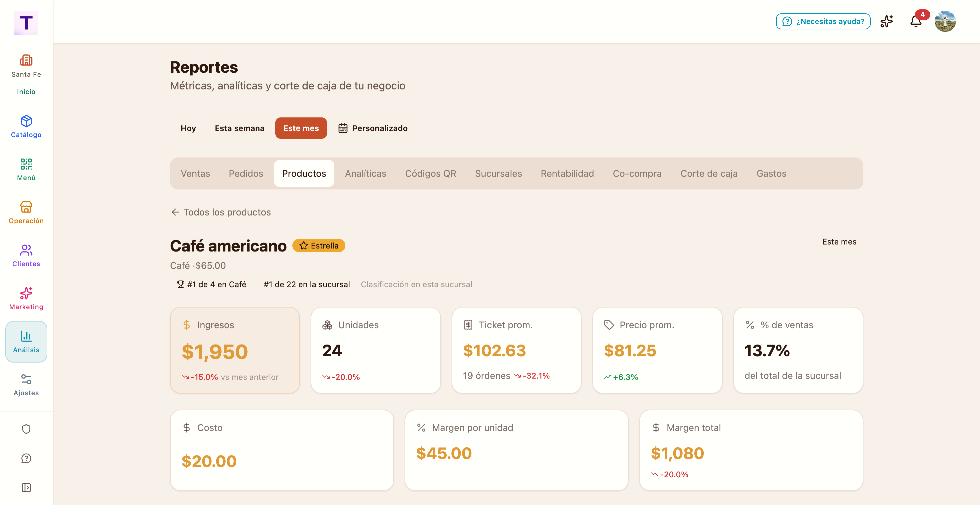This screenshot has width=980, height=505.
Task: Switch to the Ventas tab
Action: pos(195,173)
